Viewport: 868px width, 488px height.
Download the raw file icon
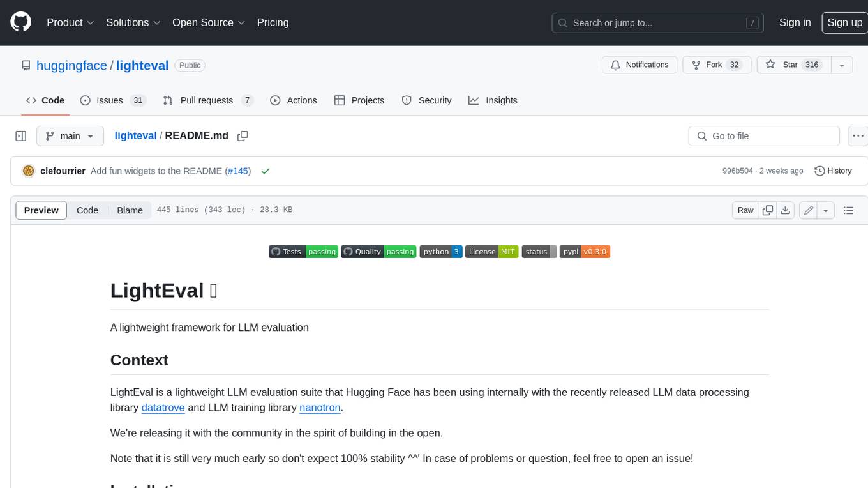(x=786, y=210)
